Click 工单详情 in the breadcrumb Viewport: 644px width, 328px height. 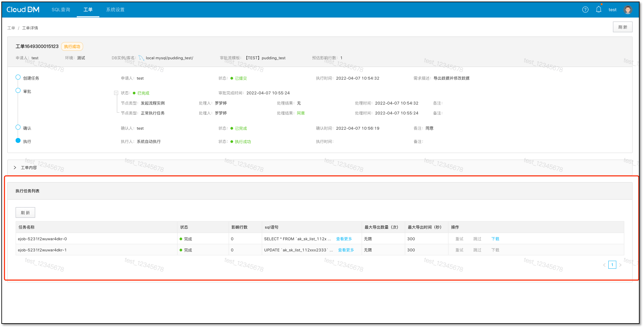30,28
